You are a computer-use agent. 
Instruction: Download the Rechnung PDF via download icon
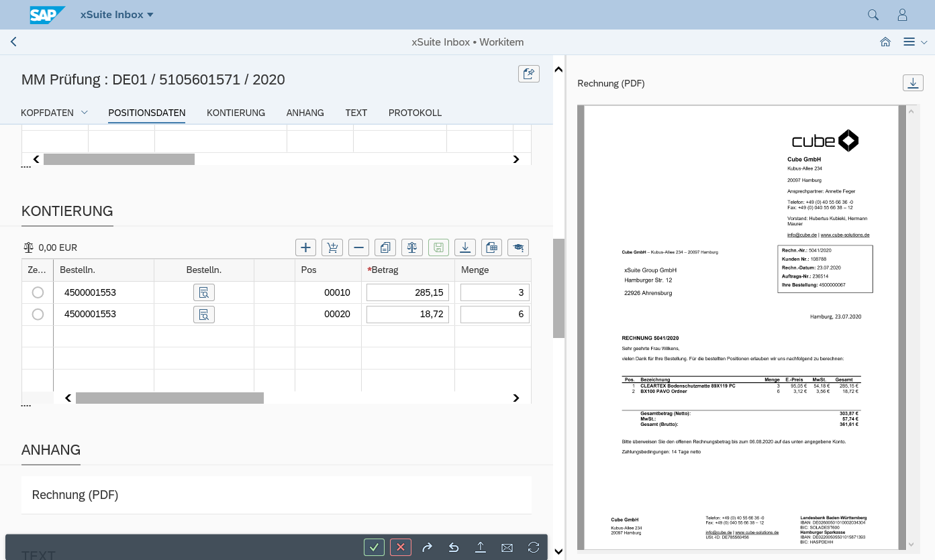click(912, 82)
